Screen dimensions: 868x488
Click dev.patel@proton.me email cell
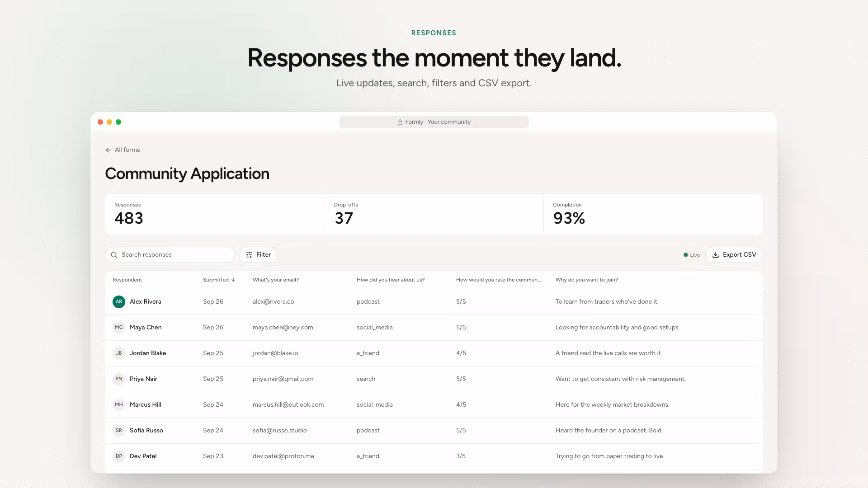(283, 456)
